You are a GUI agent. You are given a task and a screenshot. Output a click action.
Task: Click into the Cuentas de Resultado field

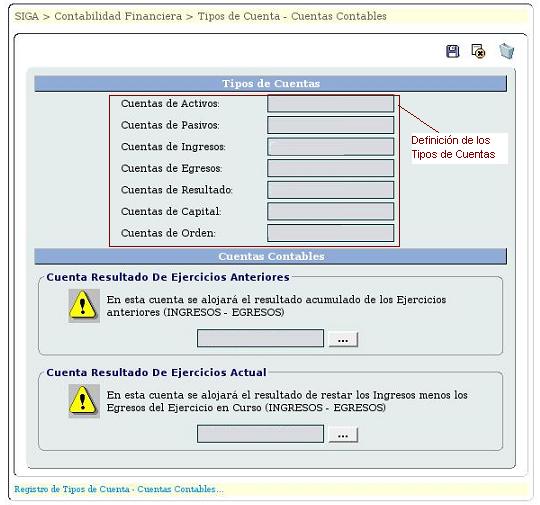[x=330, y=190]
